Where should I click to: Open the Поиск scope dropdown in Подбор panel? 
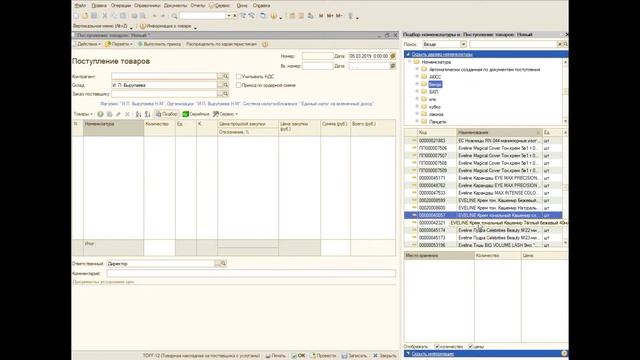point(463,44)
